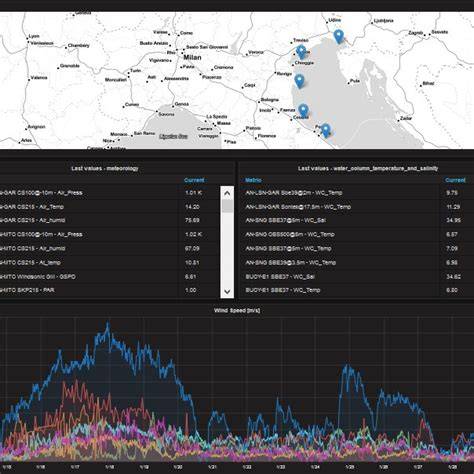This screenshot has height=474, width=474.
Task: Click the map pin east of Rovigo
Action: (x=300, y=81)
